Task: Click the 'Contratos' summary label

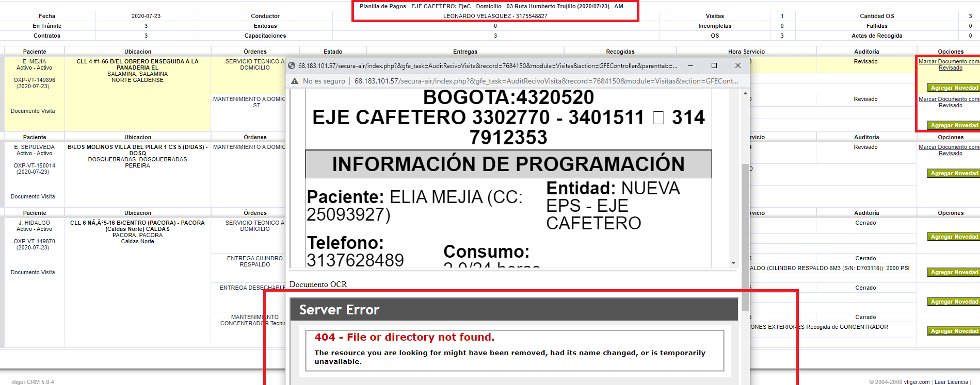Action: [x=47, y=36]
